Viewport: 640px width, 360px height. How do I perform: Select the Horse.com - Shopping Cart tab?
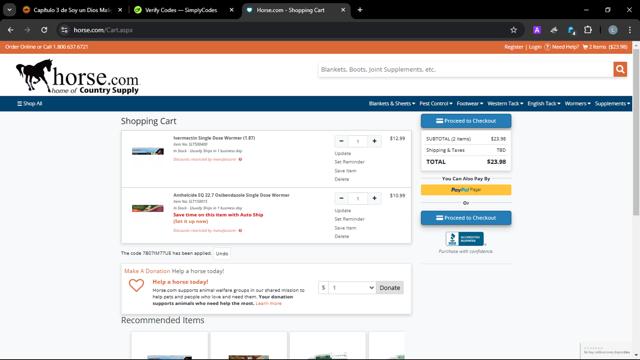click(x=291, y=10)
